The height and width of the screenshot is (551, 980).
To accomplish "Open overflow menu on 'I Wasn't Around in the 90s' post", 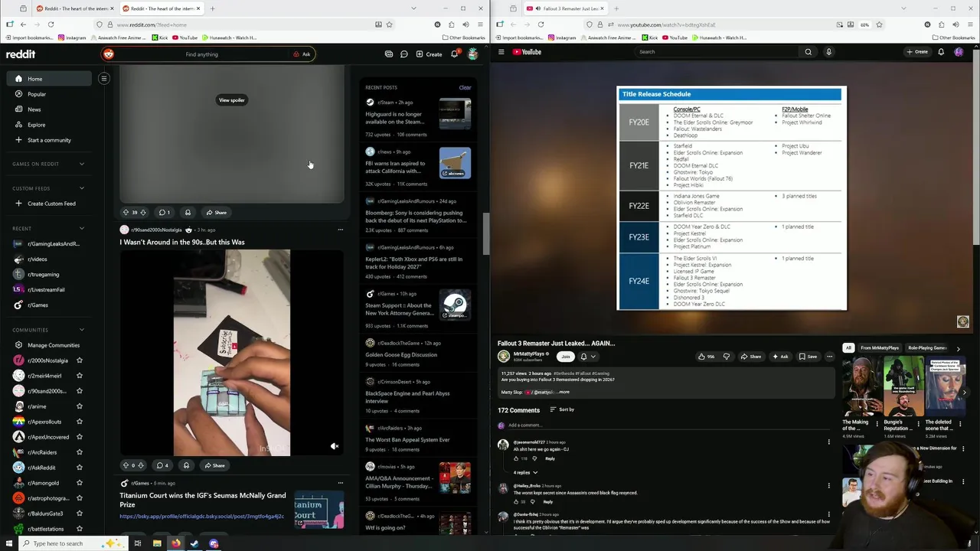I will (341, 230).
